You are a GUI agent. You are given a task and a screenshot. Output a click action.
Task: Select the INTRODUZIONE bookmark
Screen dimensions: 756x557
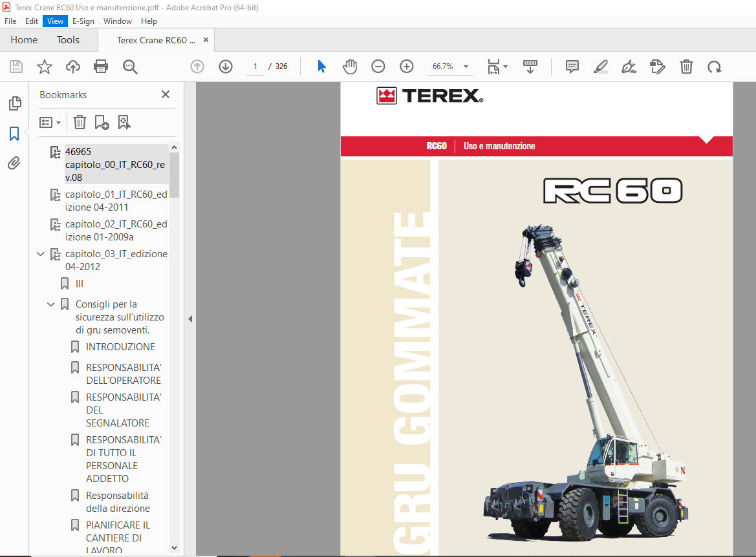pos(120,347)
